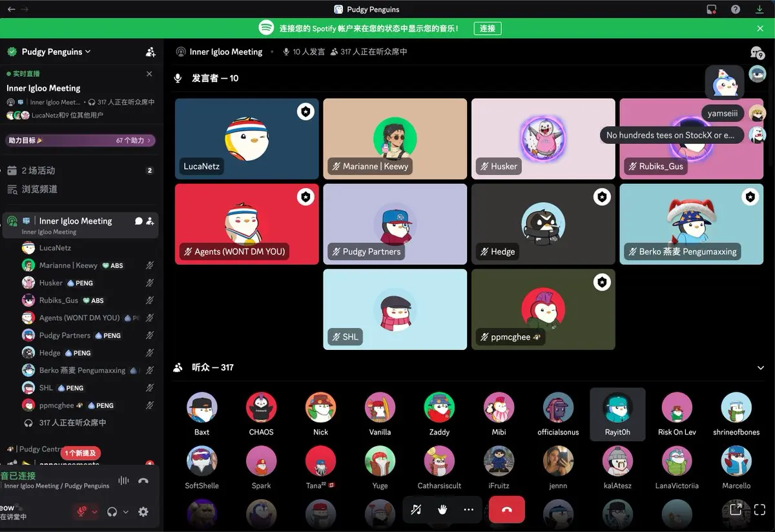Collapse the audience section chevron
The width and height of the screenshot is (775, 532).
(x=760, y=367)
